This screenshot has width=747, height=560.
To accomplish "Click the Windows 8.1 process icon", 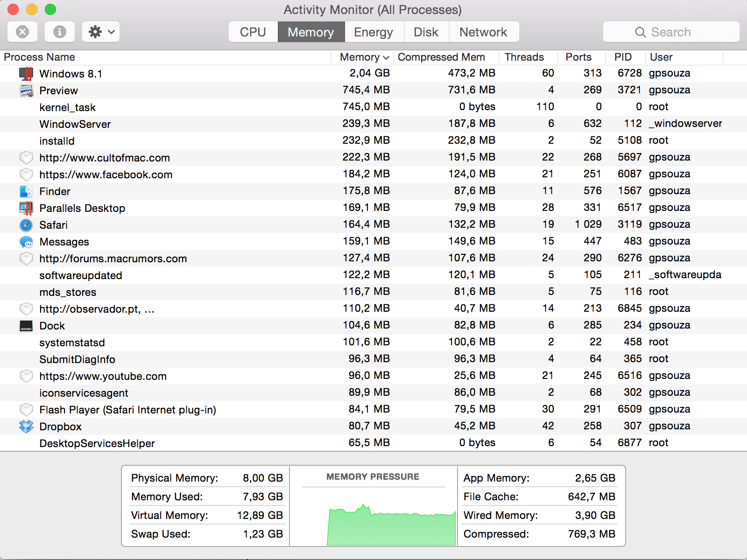I will [26, 74].
